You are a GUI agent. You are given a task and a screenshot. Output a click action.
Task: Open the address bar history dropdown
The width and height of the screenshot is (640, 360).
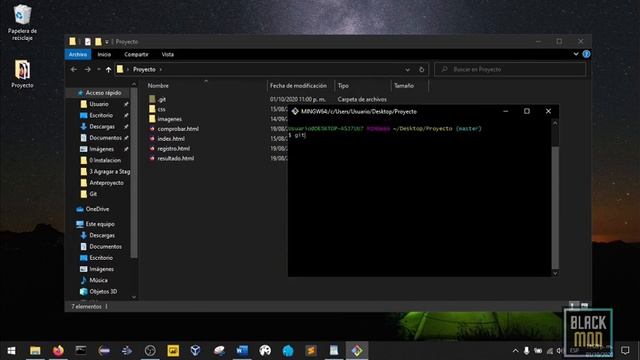pos(407,70)
